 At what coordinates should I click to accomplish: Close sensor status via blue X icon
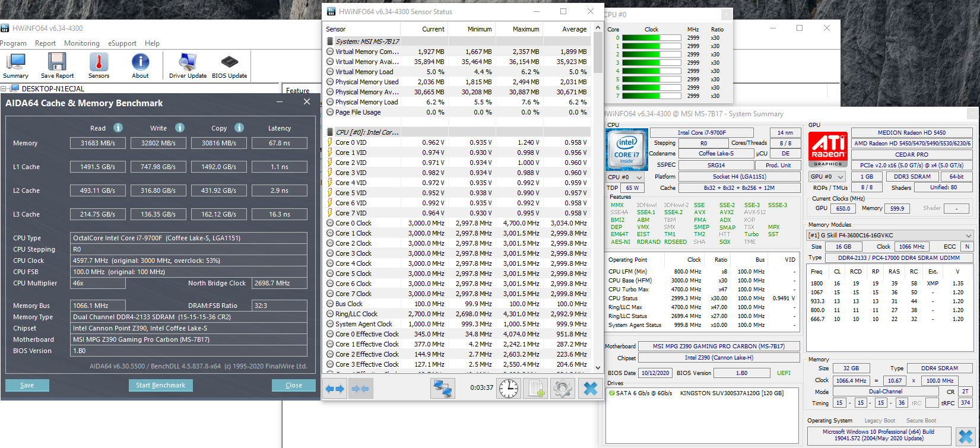590,389
